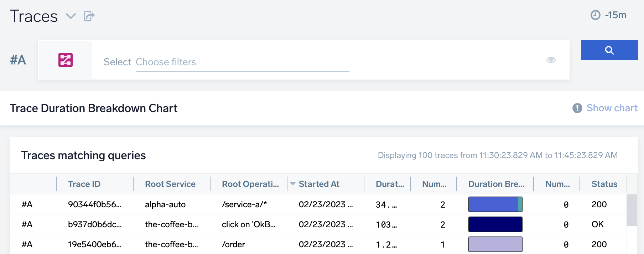The height and width of the screenshot is (254, 644).
Task: Click the lavender duration bar for /order
Action: point(495,244)
